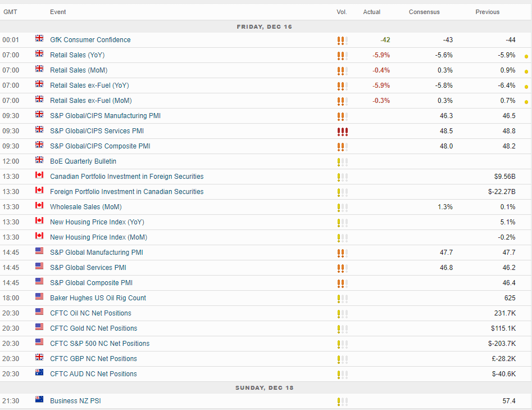The image size is (532, 410).
Task: Click consensus value 1.3% for Wholesale Sales
Action: click(x=445, y=207)
